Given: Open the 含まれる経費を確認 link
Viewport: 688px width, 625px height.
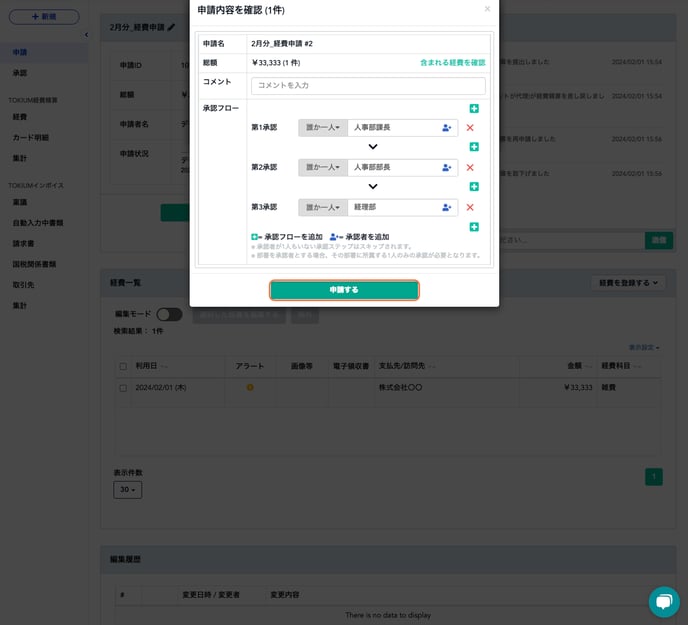Looking at the screenshot, I should click(x=452, y=63).
